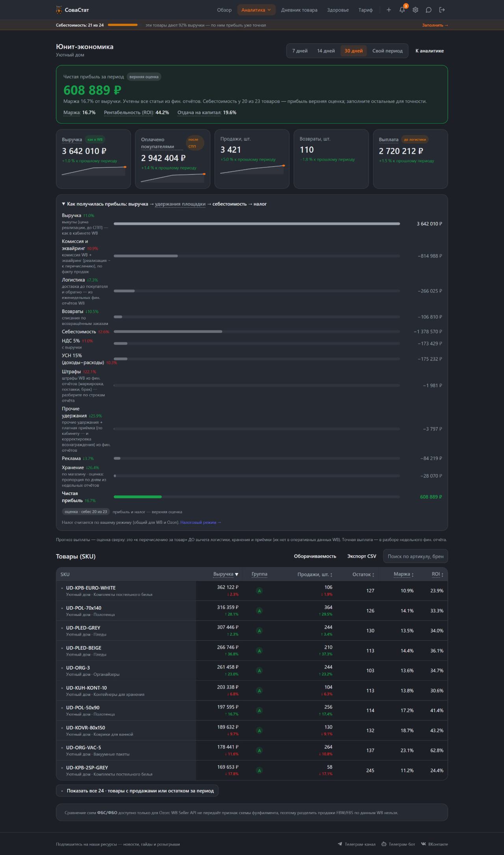Click the Telegram-бот robot icon
Screen dimensions: 504x855
coord(384,844)
